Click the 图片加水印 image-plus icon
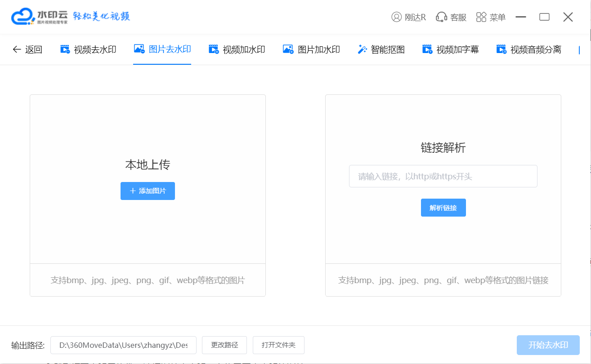 288,49
